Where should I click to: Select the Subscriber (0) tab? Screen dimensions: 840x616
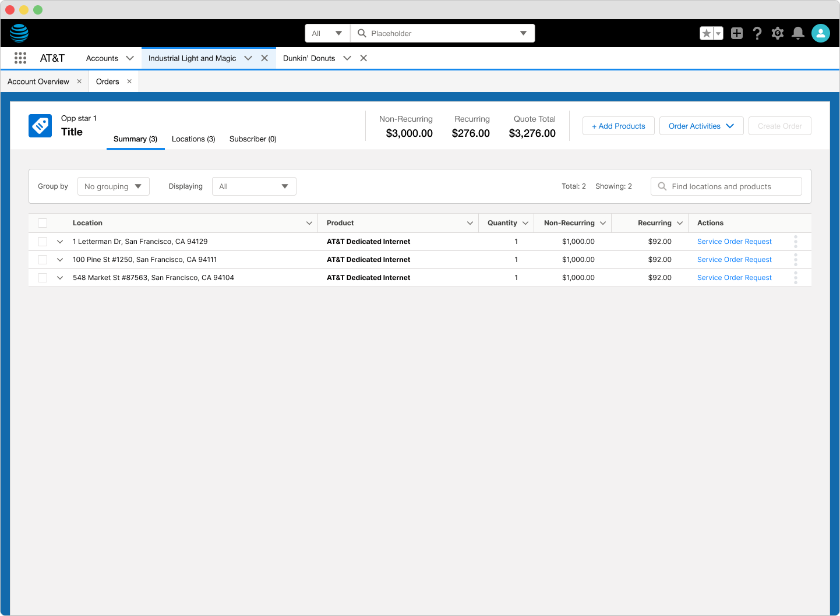tap(253, 139)
